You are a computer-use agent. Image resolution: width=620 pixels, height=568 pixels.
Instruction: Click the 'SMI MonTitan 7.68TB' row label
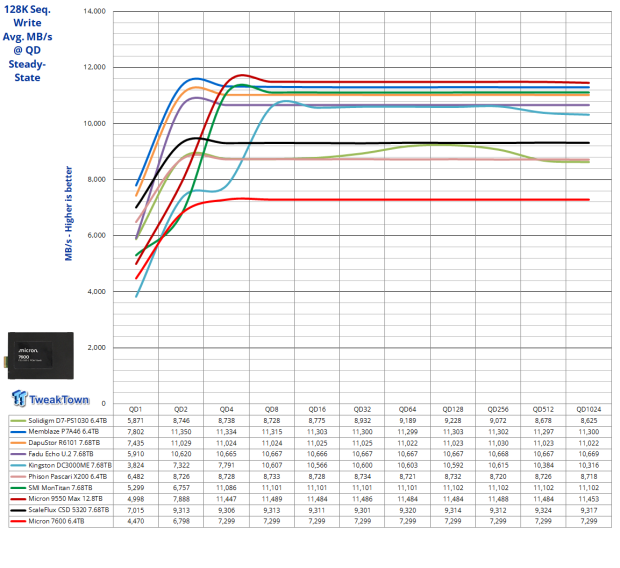[61, 488]
